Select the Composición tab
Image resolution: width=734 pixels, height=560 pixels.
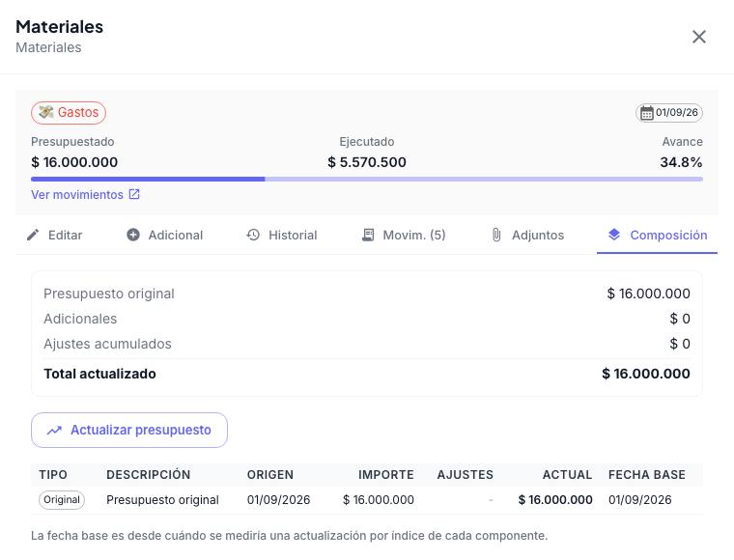[x=658, y=235]
